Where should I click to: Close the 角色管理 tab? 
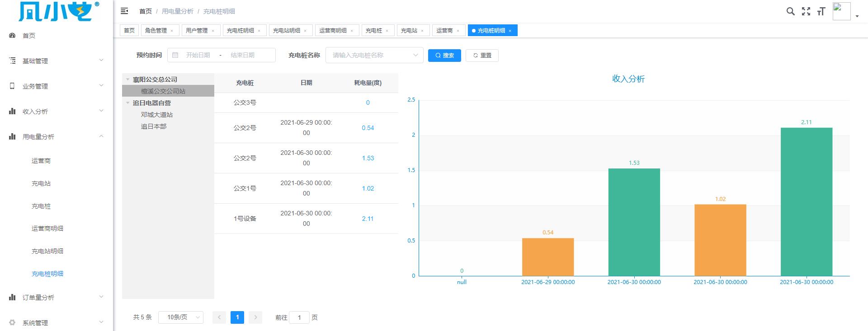pos(172,31)
